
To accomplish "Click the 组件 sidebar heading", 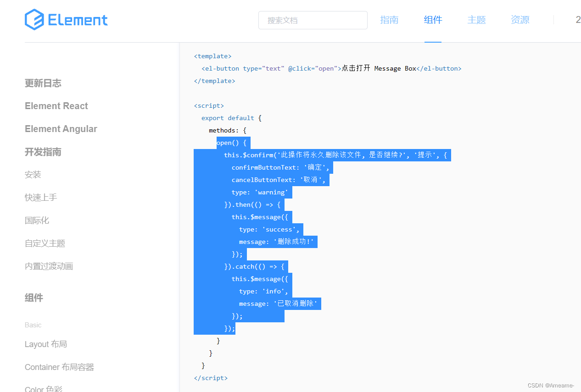I will tap(34, 298).
